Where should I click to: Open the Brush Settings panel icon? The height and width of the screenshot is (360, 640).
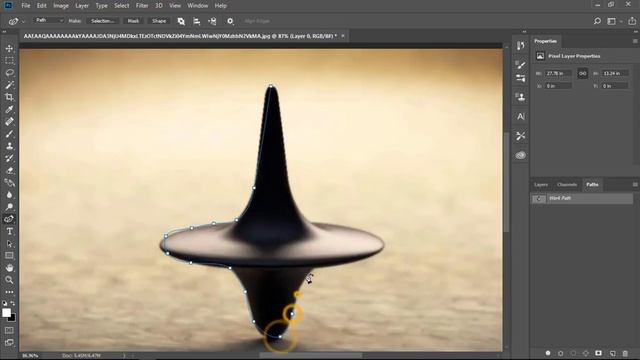click(520, 64)
